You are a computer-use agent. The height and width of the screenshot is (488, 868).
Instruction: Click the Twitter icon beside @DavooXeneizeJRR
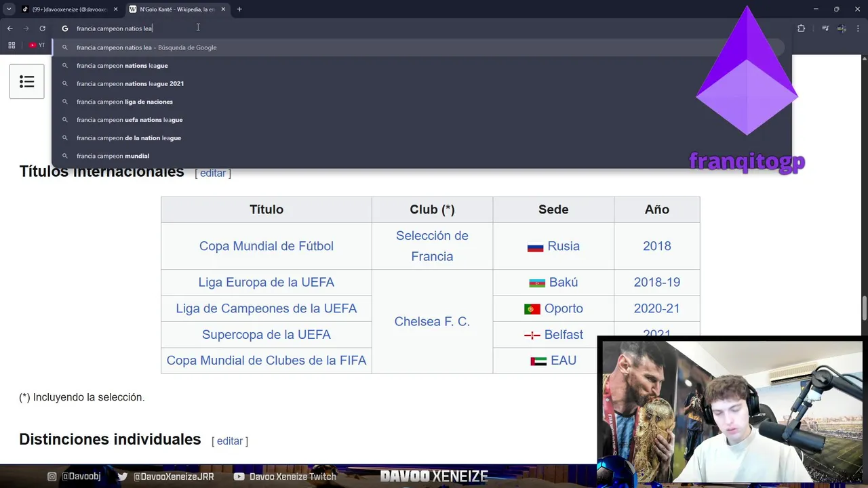point(123,476)
